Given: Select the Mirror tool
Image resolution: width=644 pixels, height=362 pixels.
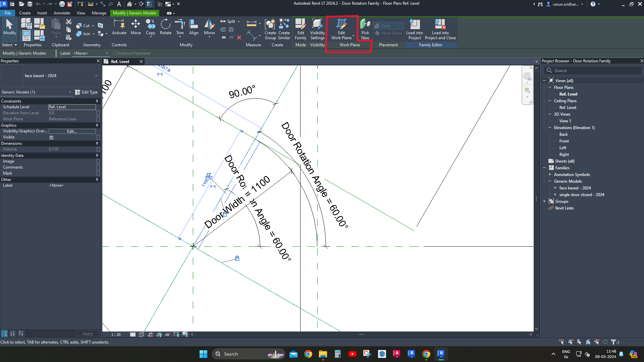Looking at the screenshot, I should pyautogui.click(x=209, y=27).
